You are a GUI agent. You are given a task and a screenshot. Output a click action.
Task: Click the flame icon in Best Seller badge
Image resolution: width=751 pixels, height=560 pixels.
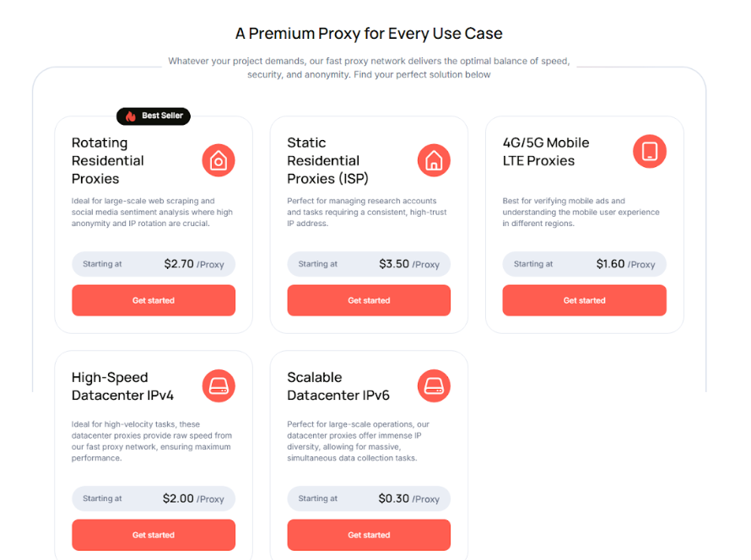pos(130,116)
